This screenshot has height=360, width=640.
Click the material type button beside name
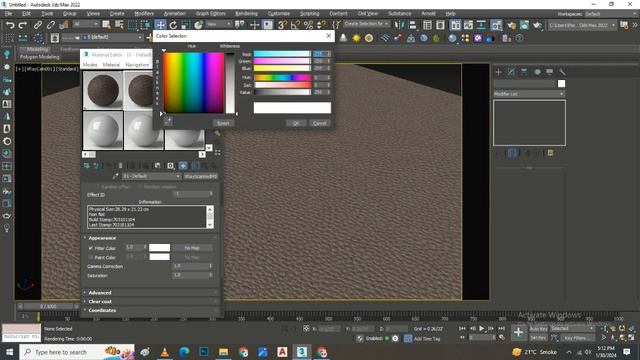point(200,176)
